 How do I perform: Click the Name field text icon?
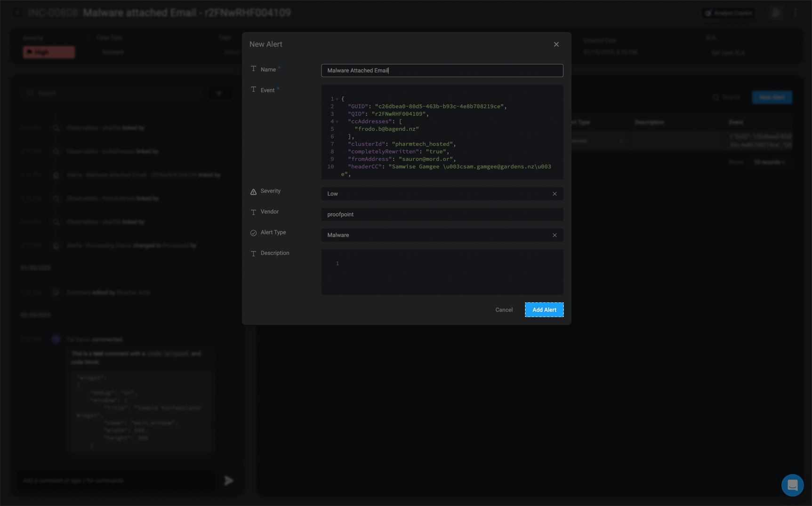pyautogui.click(x=253, y=69)
